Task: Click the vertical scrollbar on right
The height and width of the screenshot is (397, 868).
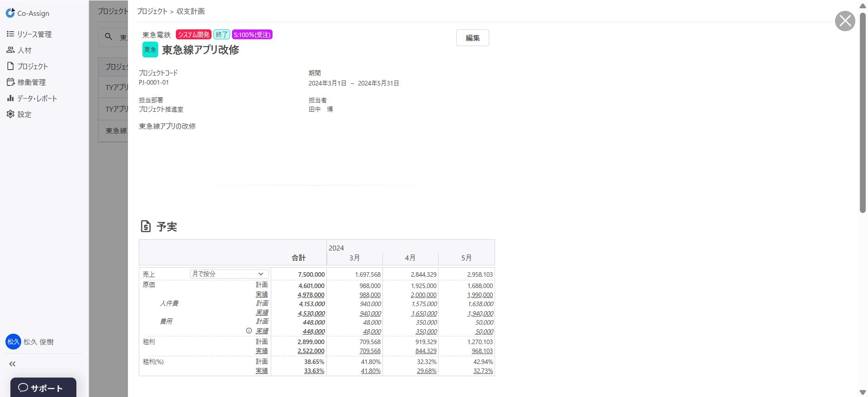Action: pos(863,113)
